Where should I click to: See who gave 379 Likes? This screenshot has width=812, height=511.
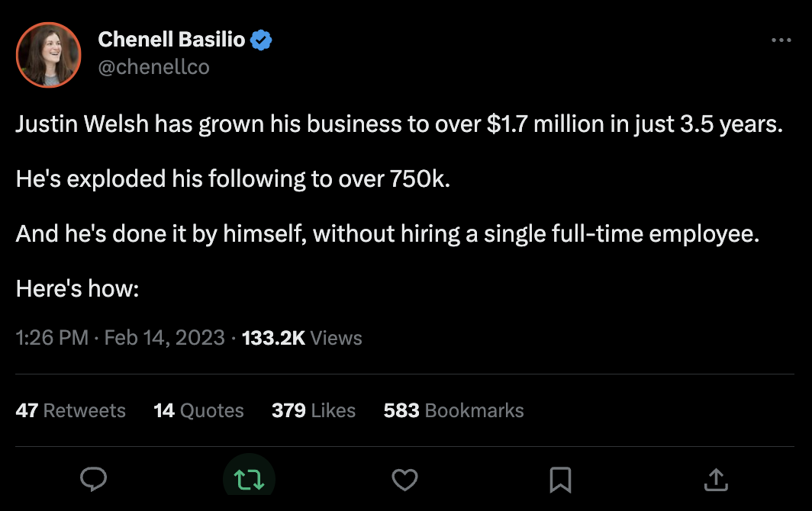[314, 410]
